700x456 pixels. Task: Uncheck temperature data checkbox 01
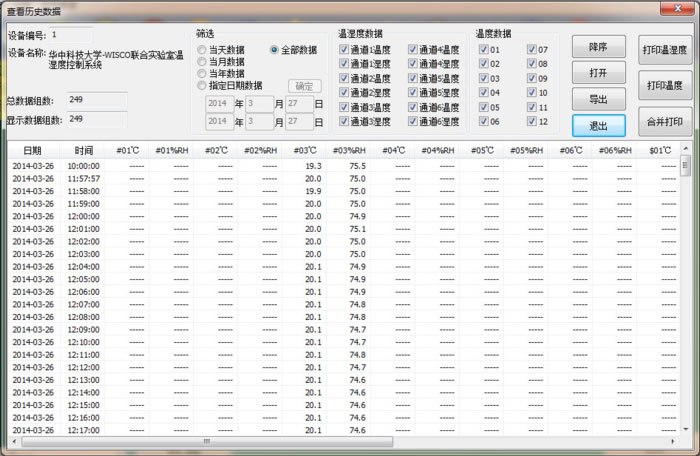[482, 49]
